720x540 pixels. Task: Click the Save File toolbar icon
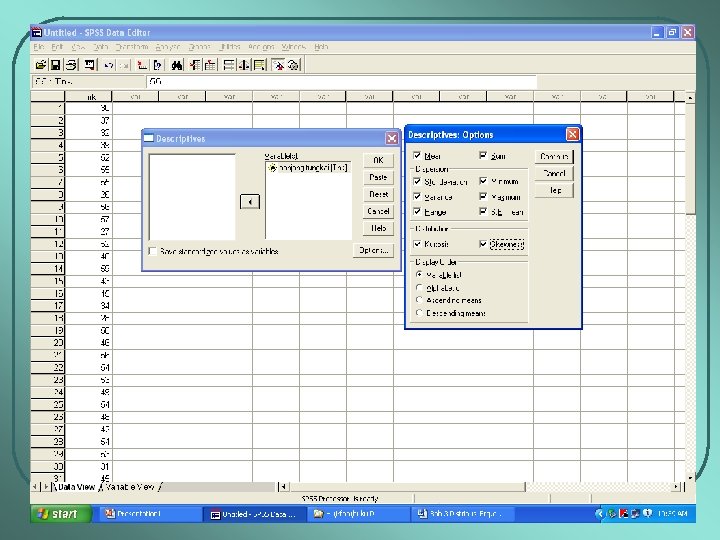[57, 65]
